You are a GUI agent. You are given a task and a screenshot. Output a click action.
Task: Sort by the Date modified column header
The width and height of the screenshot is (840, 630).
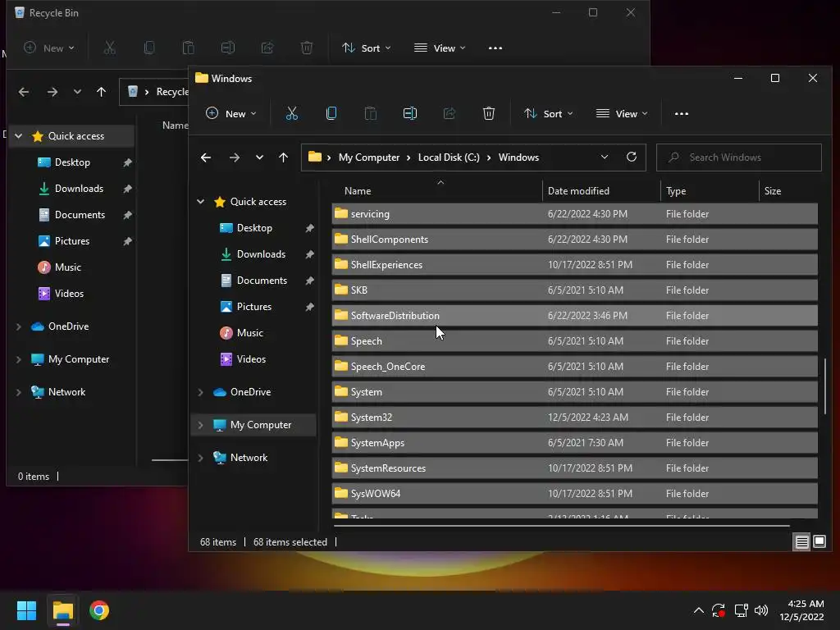[x=601, y=190]
